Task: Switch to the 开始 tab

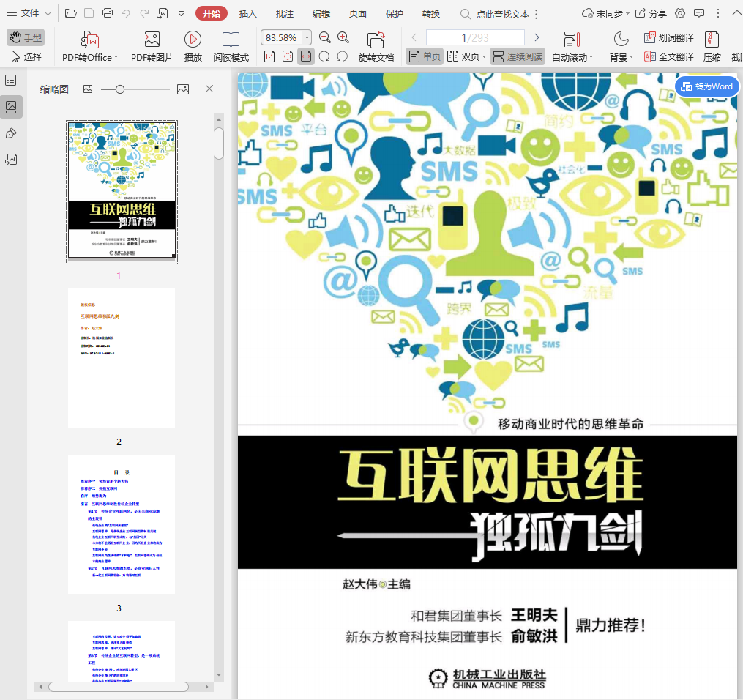Action: (x=212, y=13)
